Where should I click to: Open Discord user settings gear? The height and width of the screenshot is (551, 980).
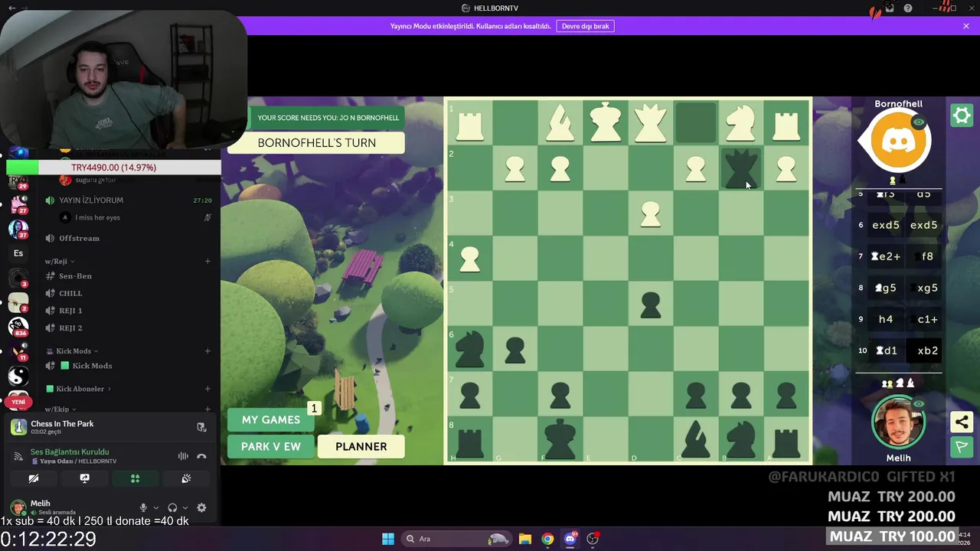201,507
